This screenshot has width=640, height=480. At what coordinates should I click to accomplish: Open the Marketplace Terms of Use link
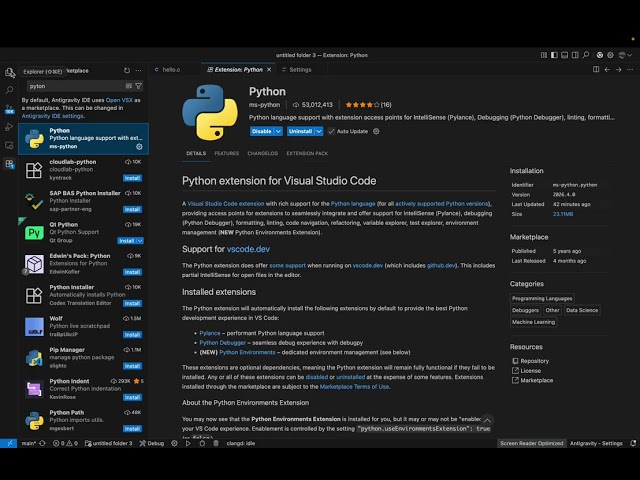(x=354, y=387)
